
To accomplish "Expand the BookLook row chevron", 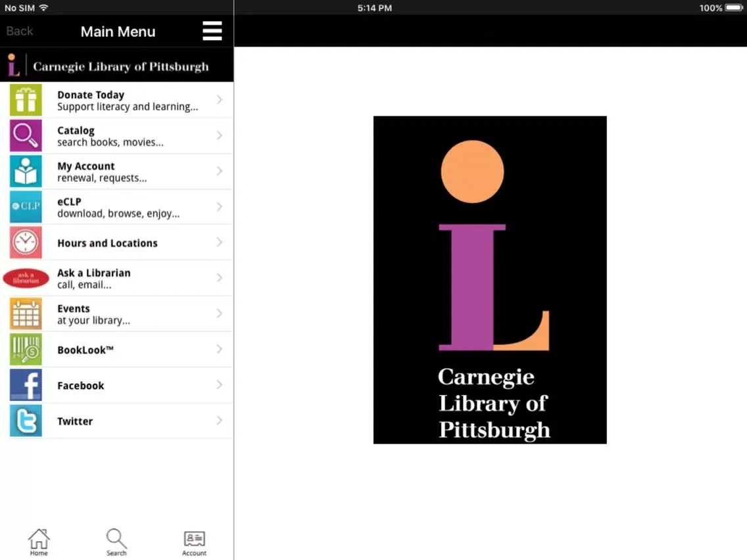I will click(x=220, y=349).
